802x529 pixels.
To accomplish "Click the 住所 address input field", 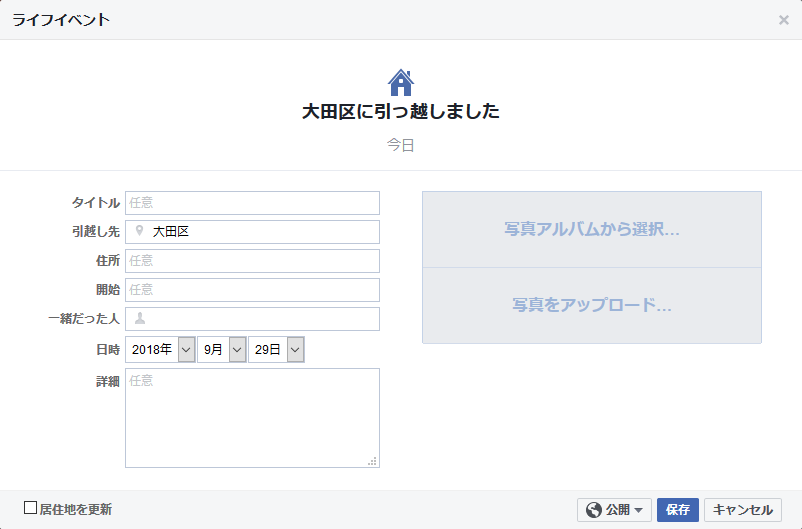I will (252, 261).
